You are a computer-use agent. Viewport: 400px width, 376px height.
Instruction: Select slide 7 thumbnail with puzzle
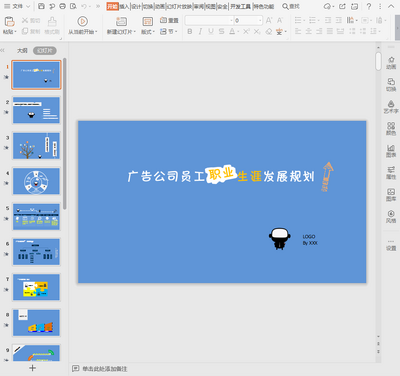tap(36, 287)
